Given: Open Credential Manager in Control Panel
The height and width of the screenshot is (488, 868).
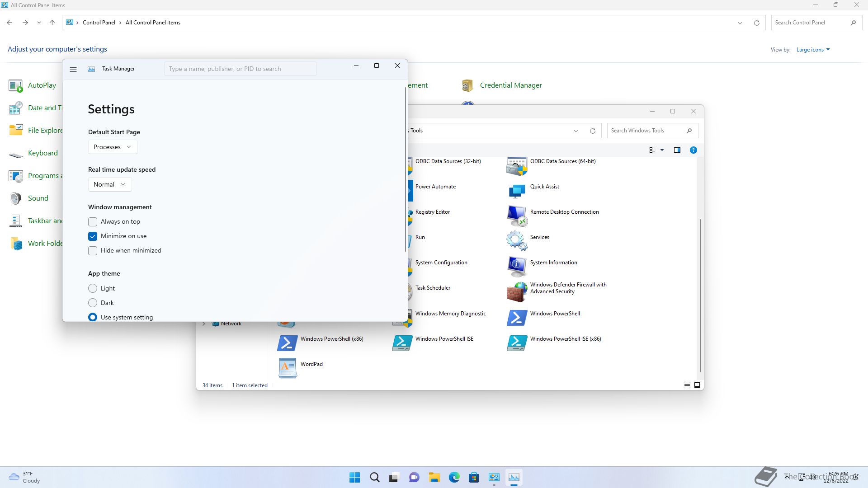Looking at the screenshot, I should coord(510,85).
